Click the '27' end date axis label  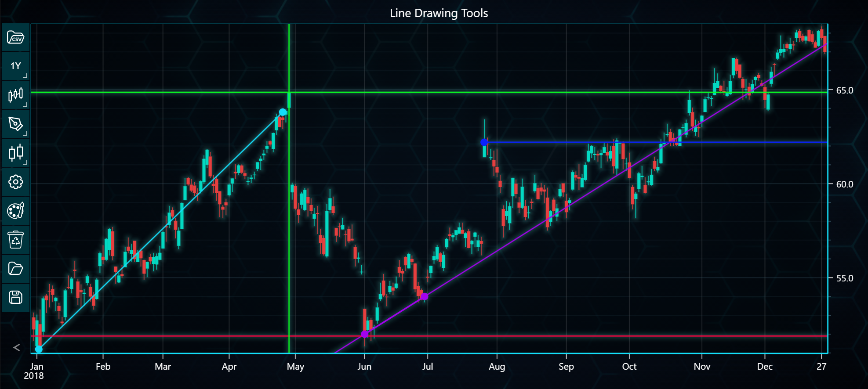(821, 367)
